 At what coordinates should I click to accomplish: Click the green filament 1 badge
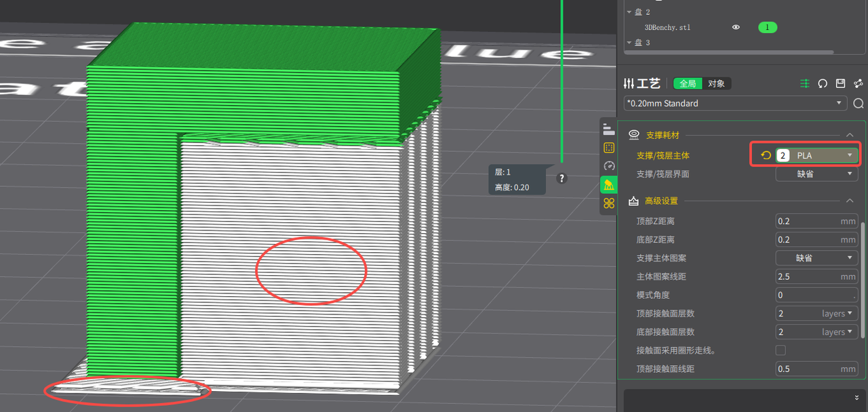coord(768,27)
